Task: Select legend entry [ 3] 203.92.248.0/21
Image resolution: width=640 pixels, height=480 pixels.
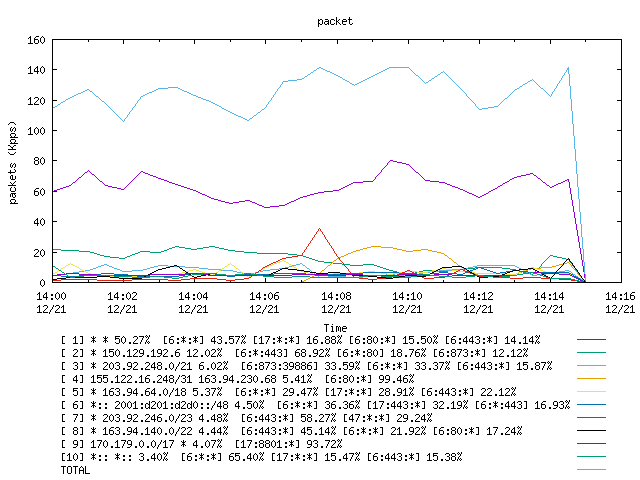Action: tap(306, 366)
